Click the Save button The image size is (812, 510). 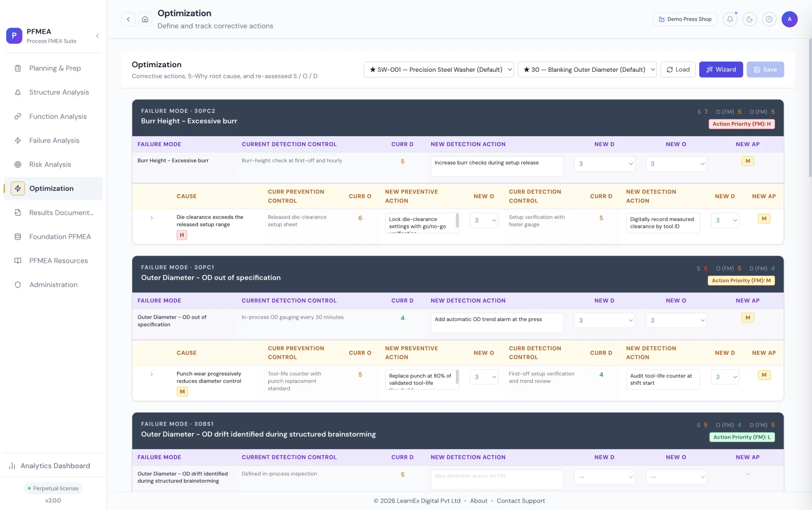[x=765, y=70]
